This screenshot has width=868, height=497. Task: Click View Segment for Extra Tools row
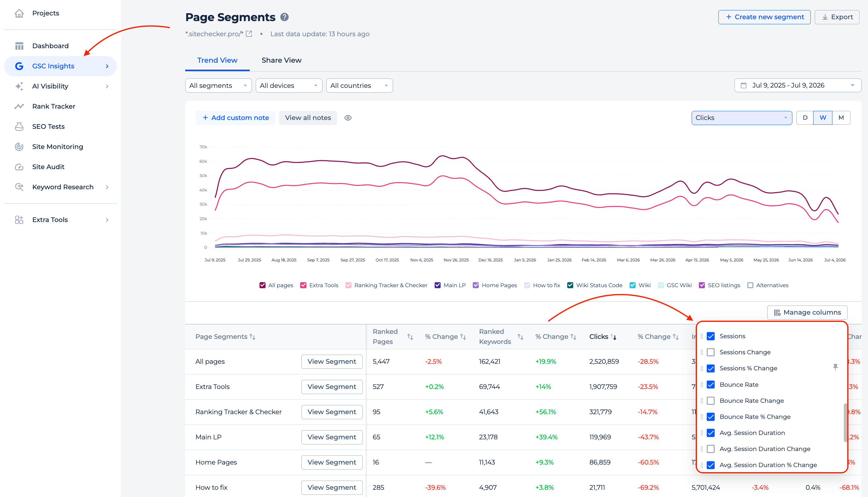click(332, 386)
